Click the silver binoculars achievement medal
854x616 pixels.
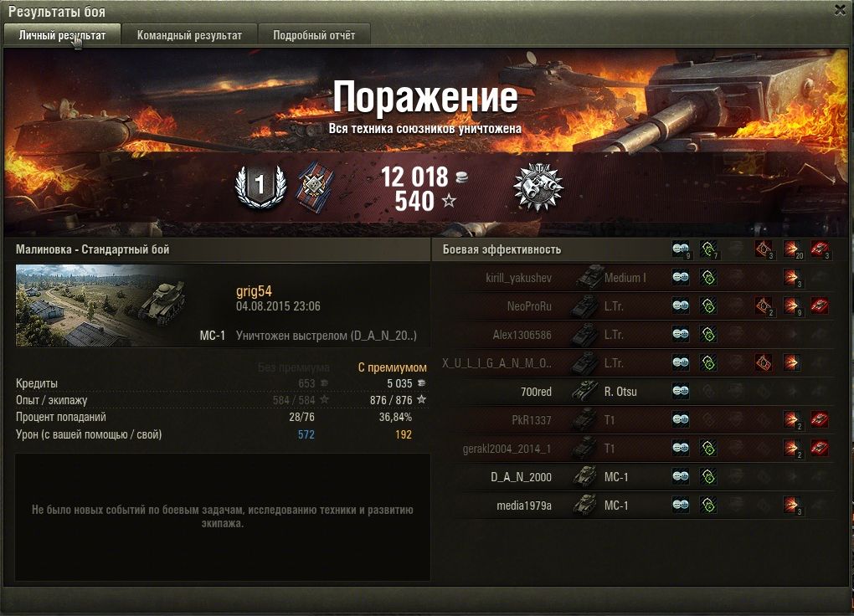(538, 187)
